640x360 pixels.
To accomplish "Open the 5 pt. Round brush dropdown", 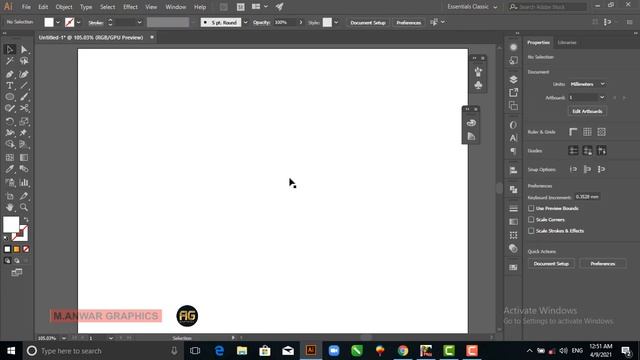I will pyautogui.click(x=246, y=22).
